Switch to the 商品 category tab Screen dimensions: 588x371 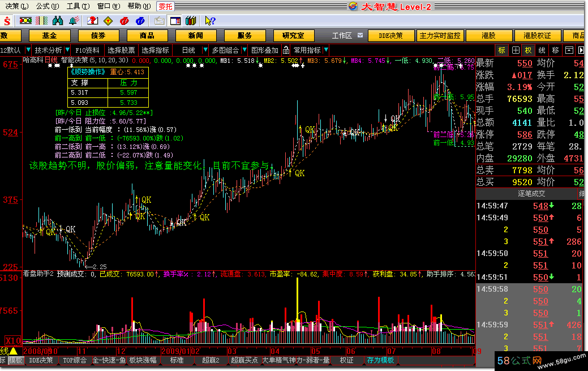coord(147,36)
